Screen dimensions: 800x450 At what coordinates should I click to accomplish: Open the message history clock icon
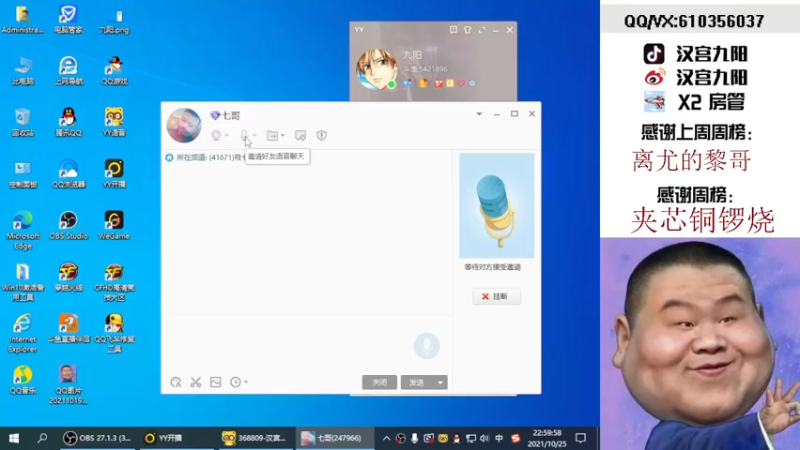[x=235, y=382]
